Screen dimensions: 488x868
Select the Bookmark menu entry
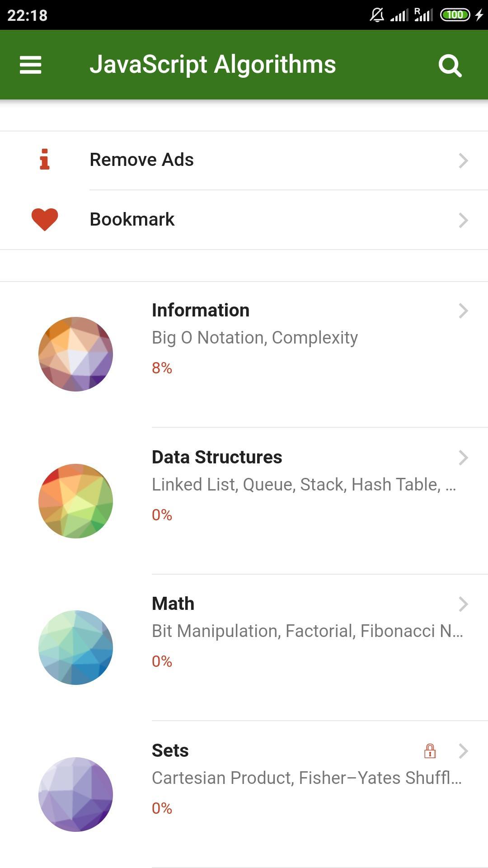click(x=244, y=220)
